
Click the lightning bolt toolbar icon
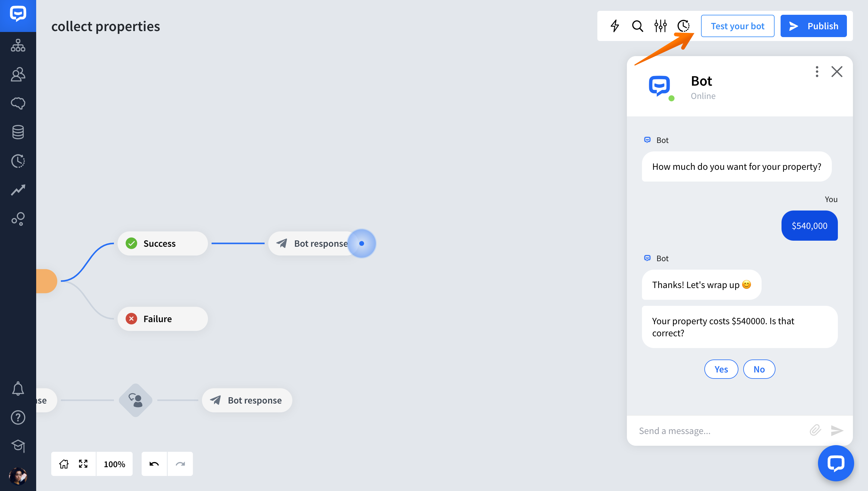615,26
